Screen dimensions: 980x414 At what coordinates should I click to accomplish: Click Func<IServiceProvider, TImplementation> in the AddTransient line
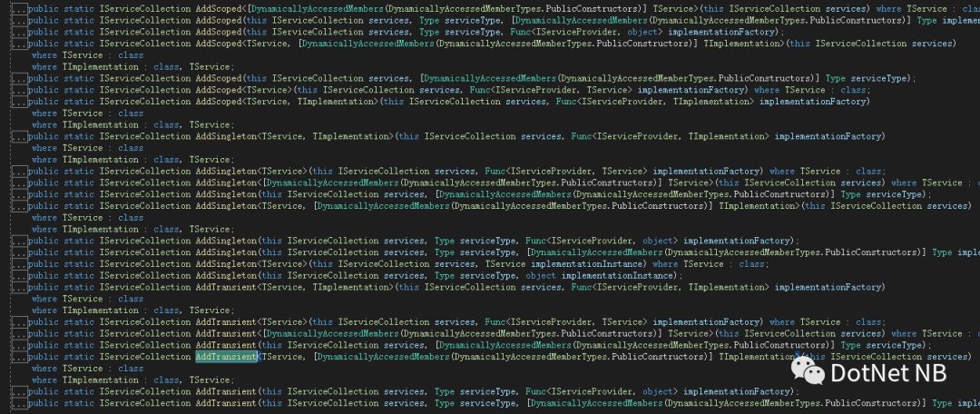[670, 287]
